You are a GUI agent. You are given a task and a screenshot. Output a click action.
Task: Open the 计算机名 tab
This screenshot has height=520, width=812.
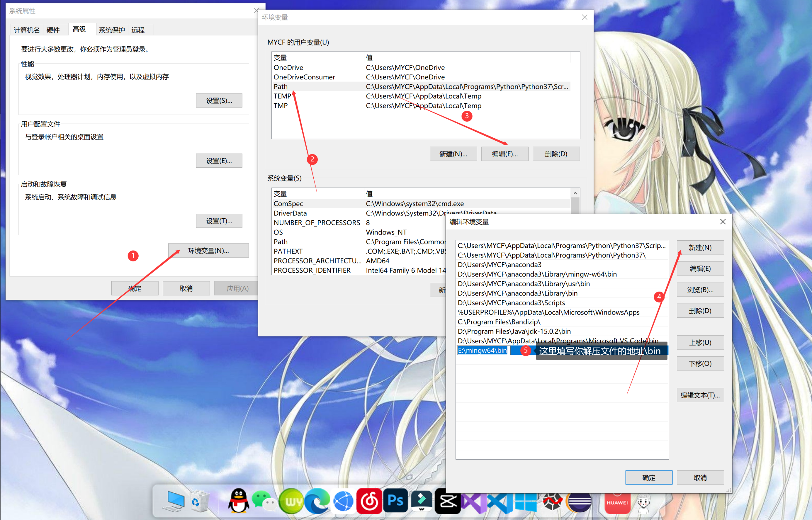tap(27, 30)
